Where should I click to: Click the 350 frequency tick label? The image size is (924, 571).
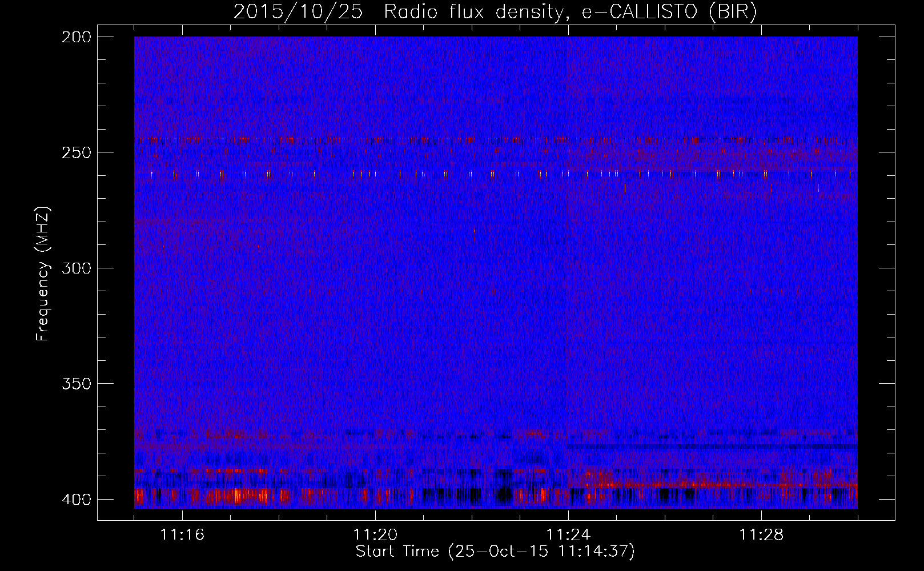[x=77, y=384]
